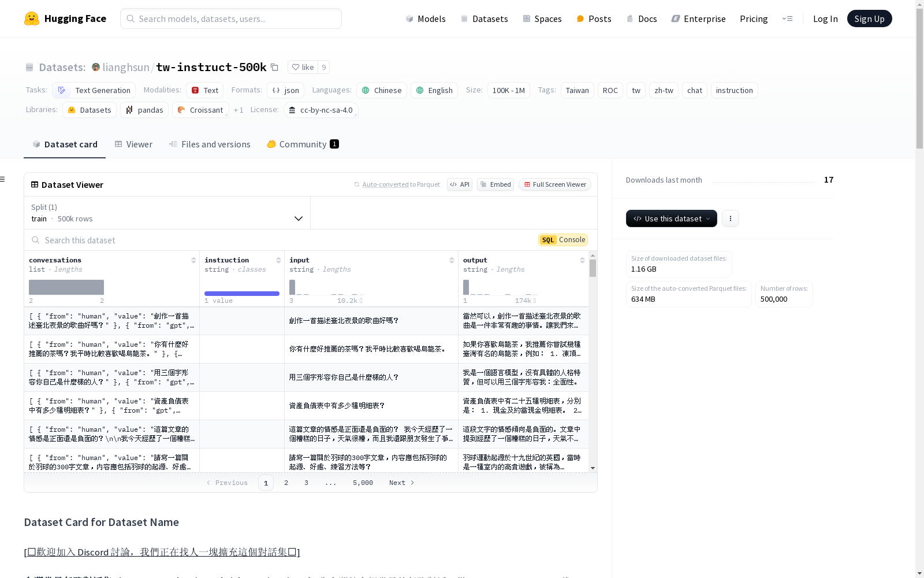Open the Enterprise menu item

698,18
